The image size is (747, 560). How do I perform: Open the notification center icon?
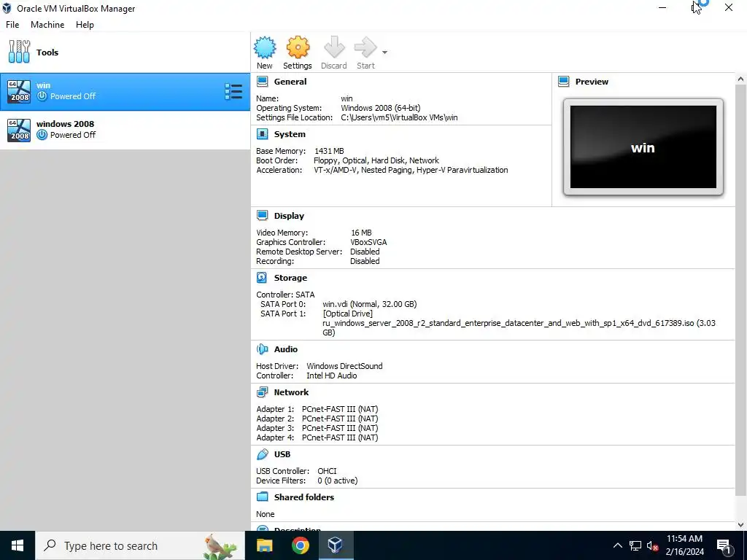(x=724, y=545)
